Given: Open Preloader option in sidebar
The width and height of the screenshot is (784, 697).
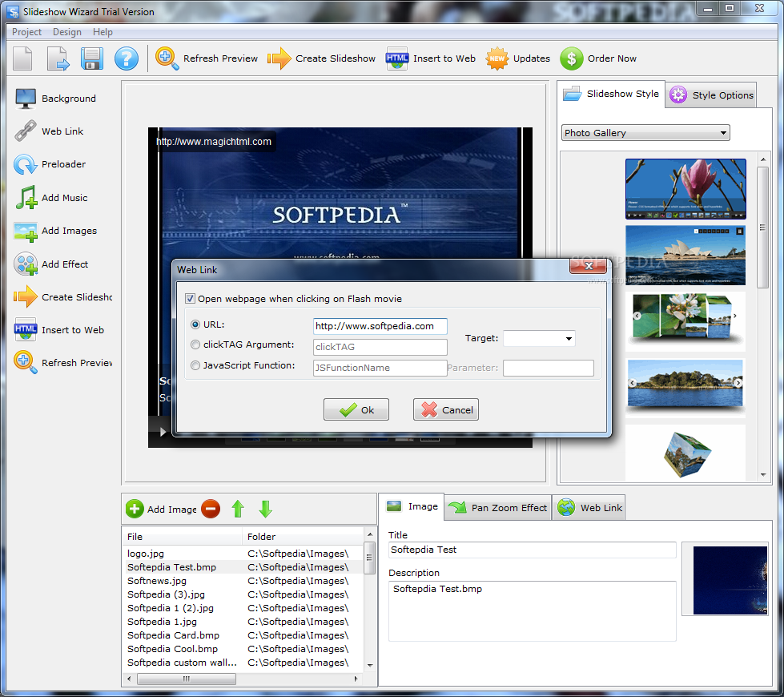Looking at the screenshot, I should 50,164.
